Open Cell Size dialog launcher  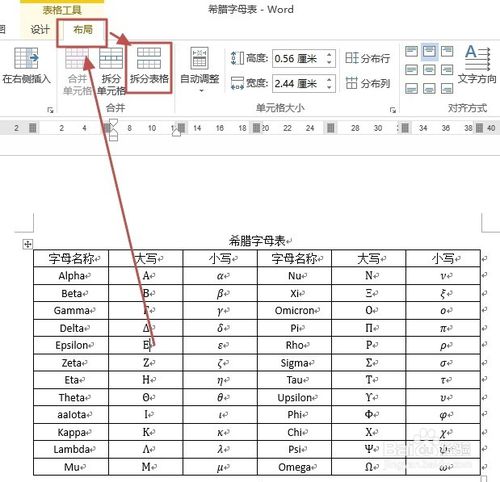pos(393,110)
